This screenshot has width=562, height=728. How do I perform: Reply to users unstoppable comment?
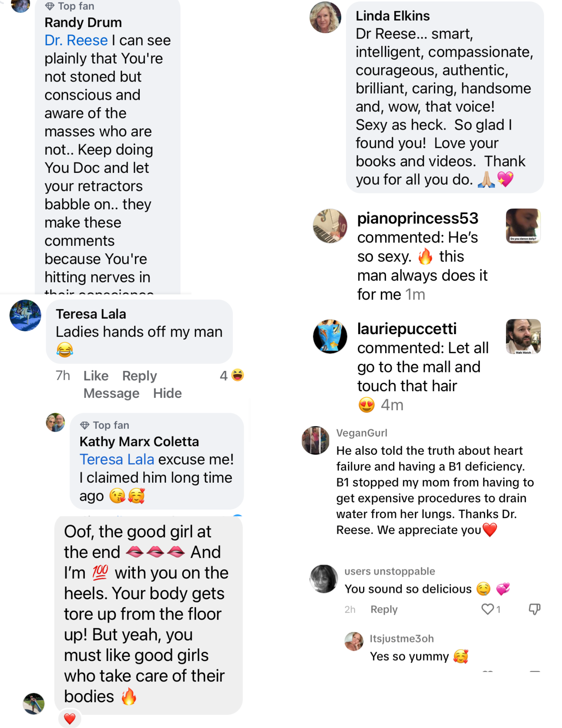click(384, 609)
